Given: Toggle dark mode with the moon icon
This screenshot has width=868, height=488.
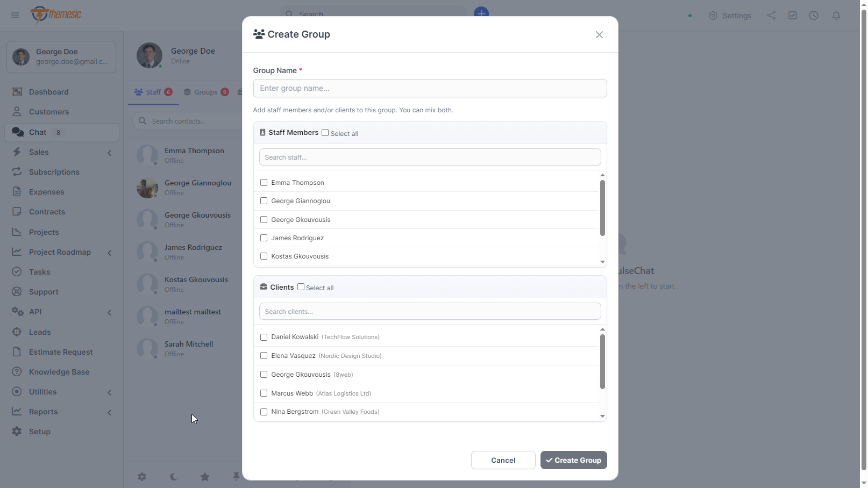Looking at the screenshot, I should tap(173, 476).
